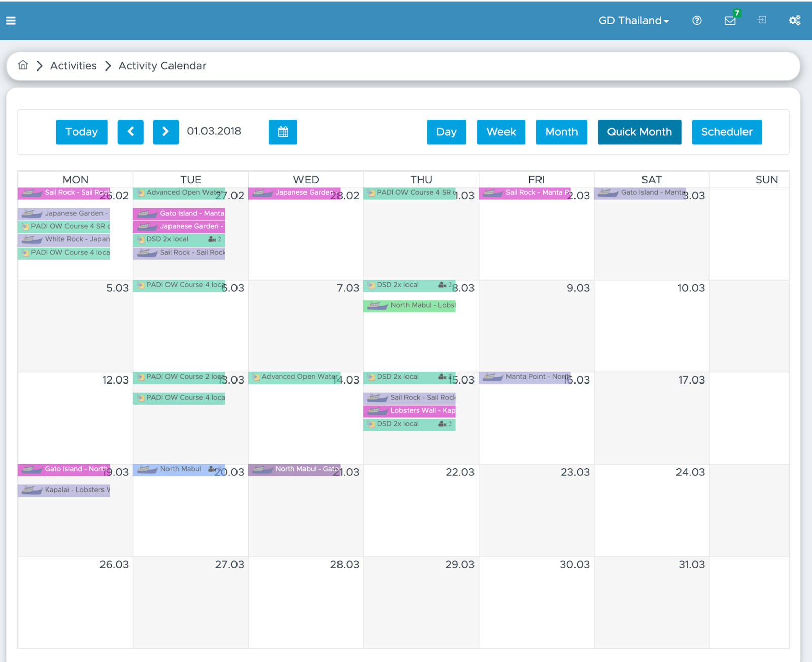The width and height of the screenshot is (812, 662).
Task: Open Japanese Garden event on Wednesday 28.02
Action: coord(294,193)
